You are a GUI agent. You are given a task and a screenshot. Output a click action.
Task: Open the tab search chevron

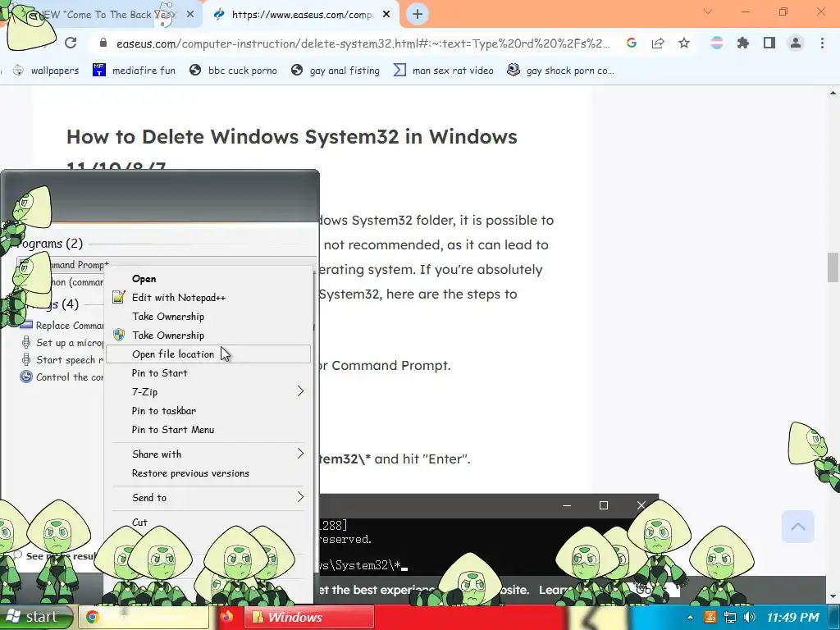708,11
